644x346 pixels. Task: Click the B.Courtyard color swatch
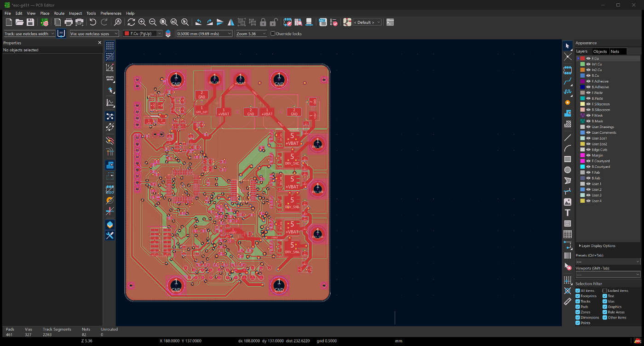(582, 167)
